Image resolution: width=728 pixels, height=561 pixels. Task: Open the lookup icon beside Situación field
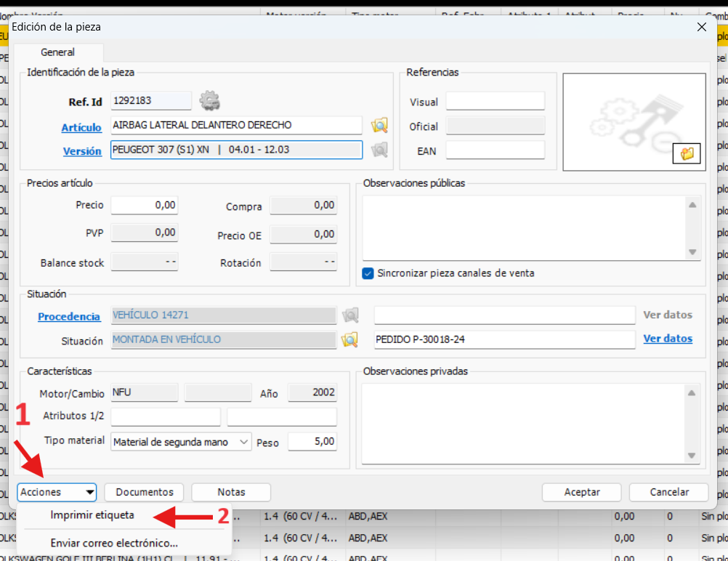(x=351, y=339)
